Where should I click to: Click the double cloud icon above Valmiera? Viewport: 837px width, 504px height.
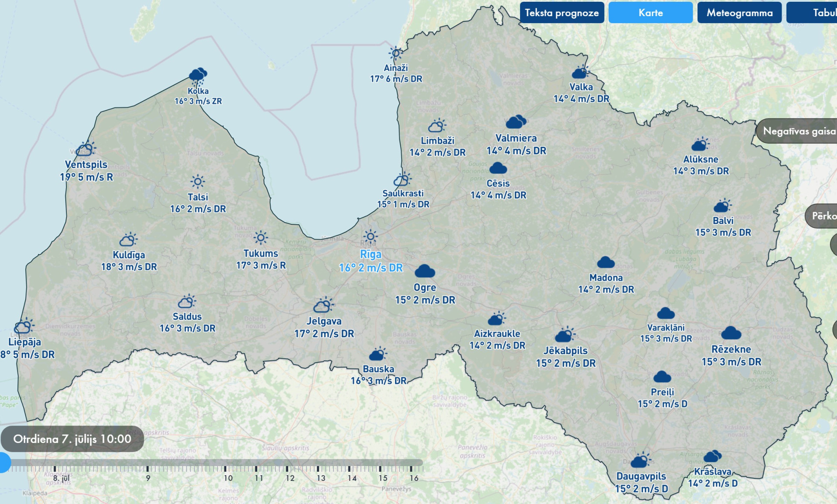click(516, 122)
